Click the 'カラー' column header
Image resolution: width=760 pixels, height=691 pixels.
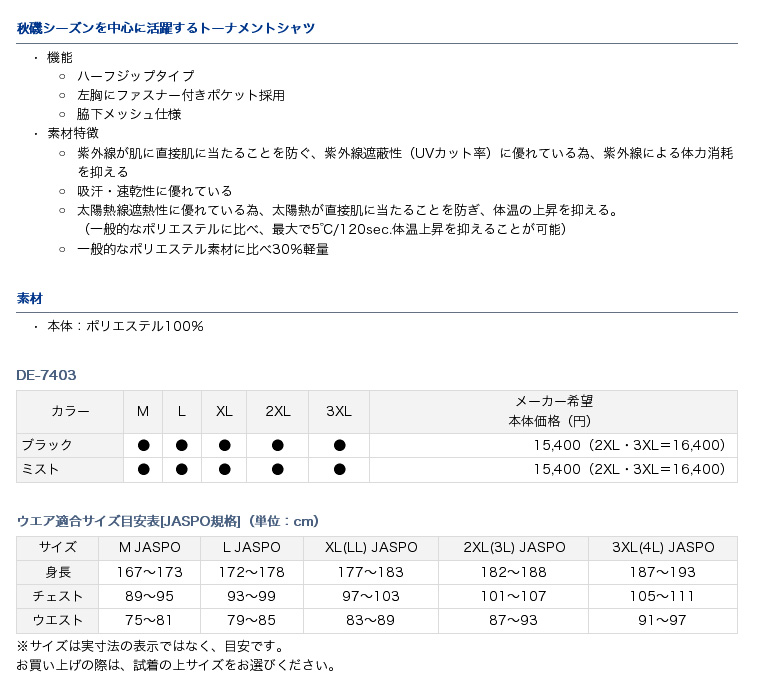tap(70, 411)
